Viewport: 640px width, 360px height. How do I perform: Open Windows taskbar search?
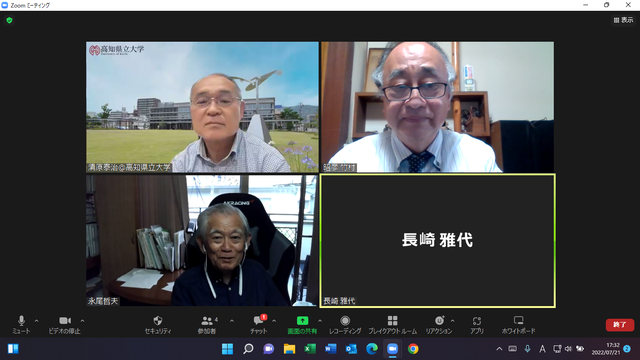coord(248,349)
